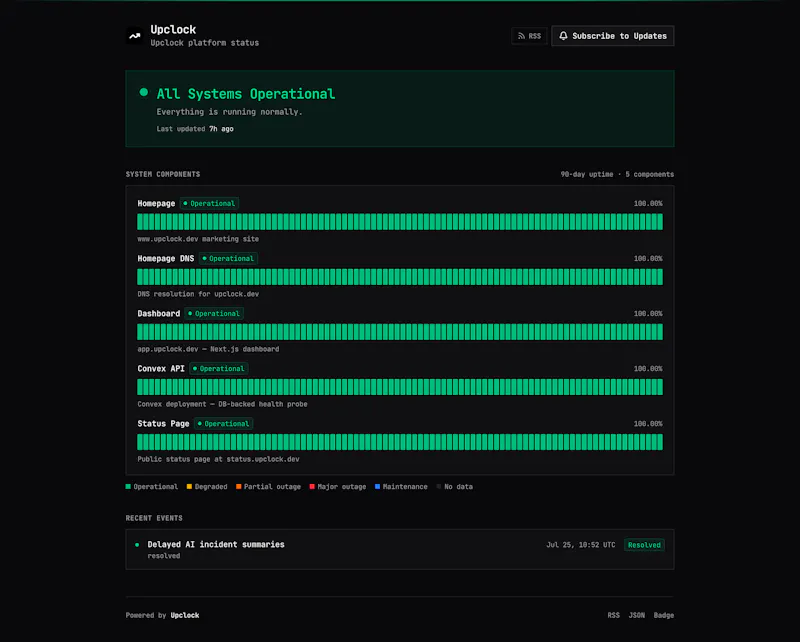Open the footer Badge link

coord(664,615)
